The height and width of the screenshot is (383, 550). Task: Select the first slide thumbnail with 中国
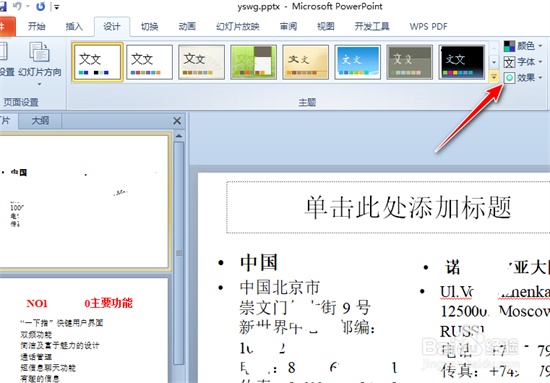click(x=83, y=202)
